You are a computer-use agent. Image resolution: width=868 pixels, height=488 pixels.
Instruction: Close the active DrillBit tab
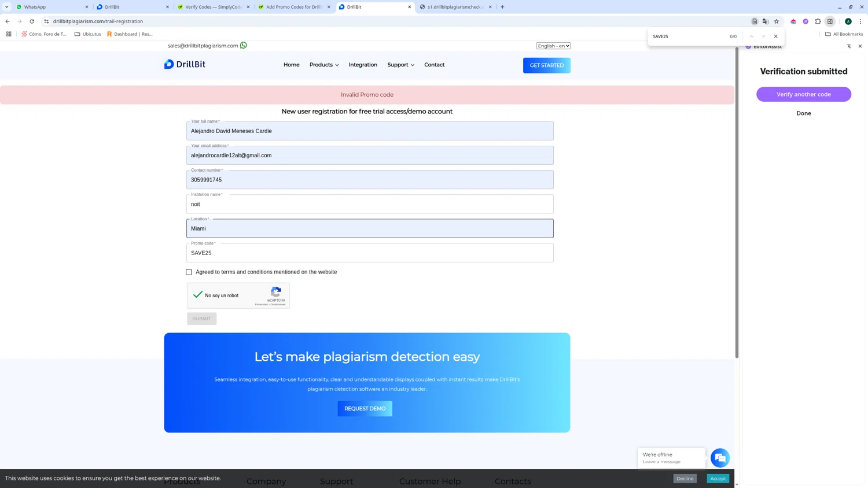click(x=410, y=7)
